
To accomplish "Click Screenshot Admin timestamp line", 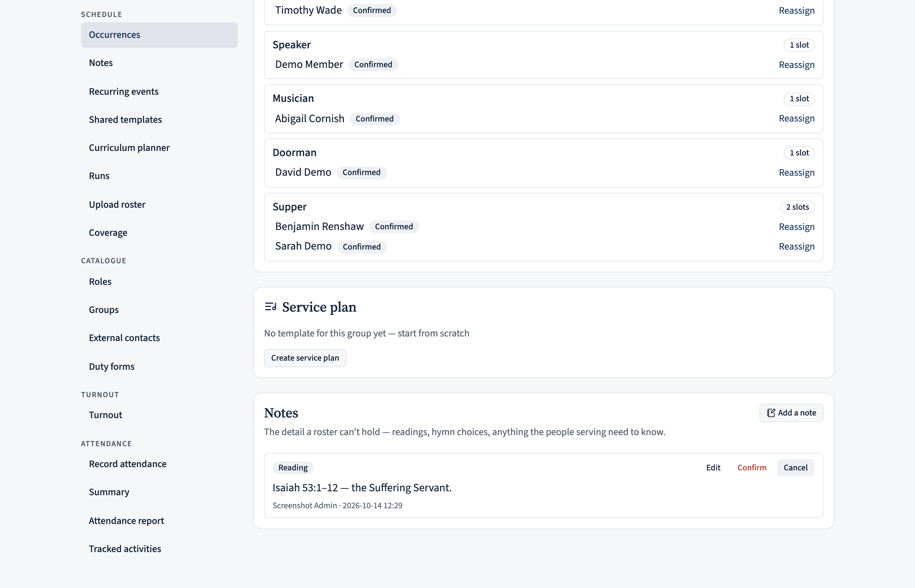I will pos(338,506).
